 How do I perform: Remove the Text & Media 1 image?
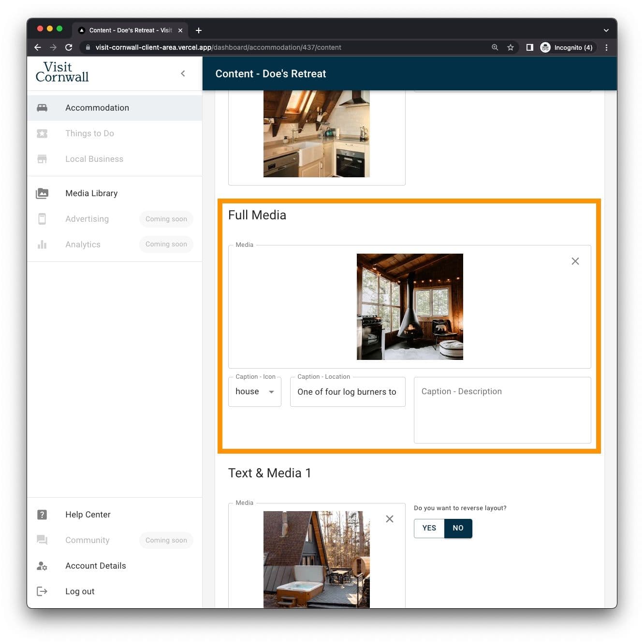[x=389, y=519]
